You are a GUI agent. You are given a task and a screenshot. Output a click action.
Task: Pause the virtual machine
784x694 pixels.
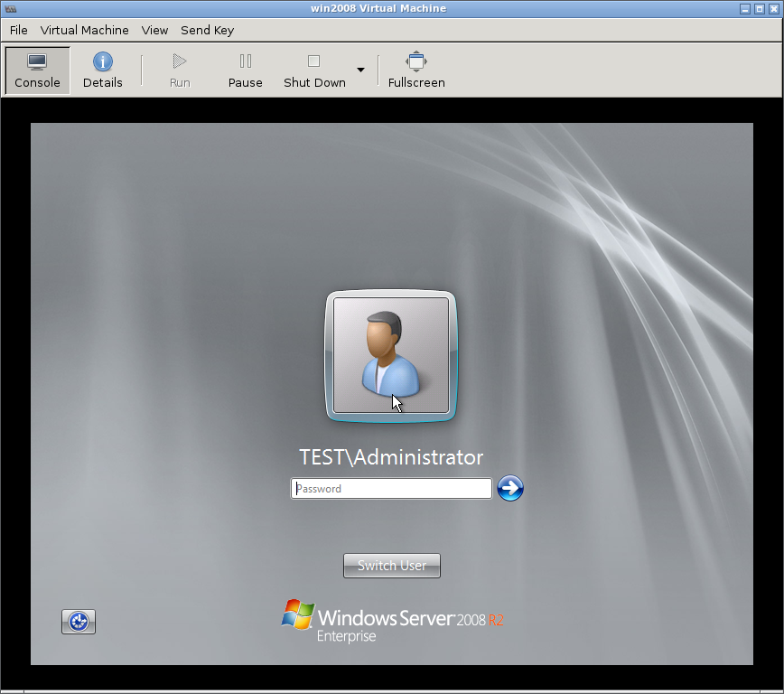(245, 70)
